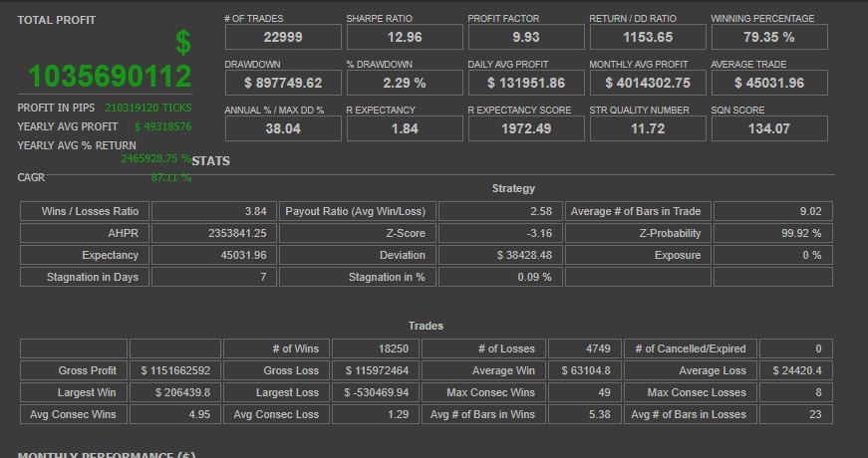This screenshot has width=868, height=458.
Task: Click the green total profit number
Action: click(x=110, y=77)
